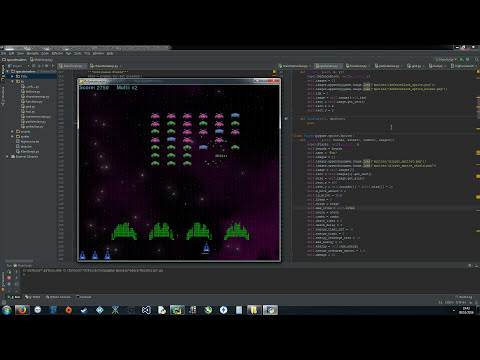The height and width of the screenshot is (360, 480).
Task: Click the scroll-from-source icon in Project panel
Action: 34,66
